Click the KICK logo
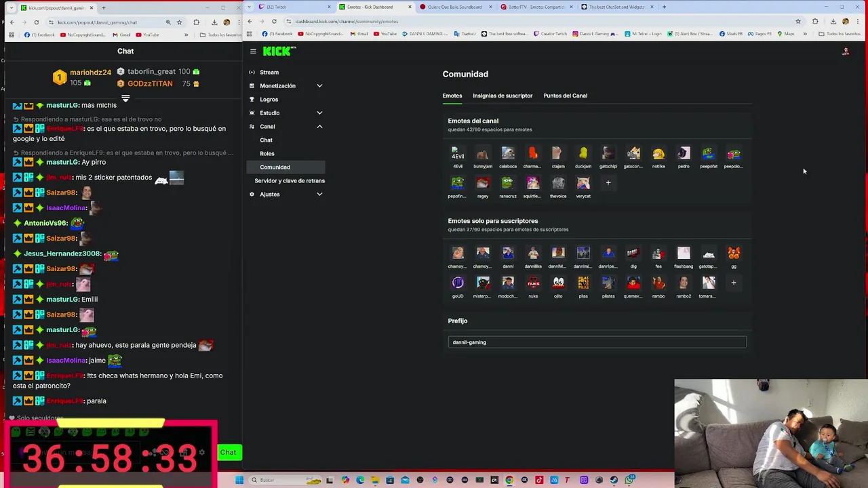Screen dimensions: 868x488 [279, 51]
